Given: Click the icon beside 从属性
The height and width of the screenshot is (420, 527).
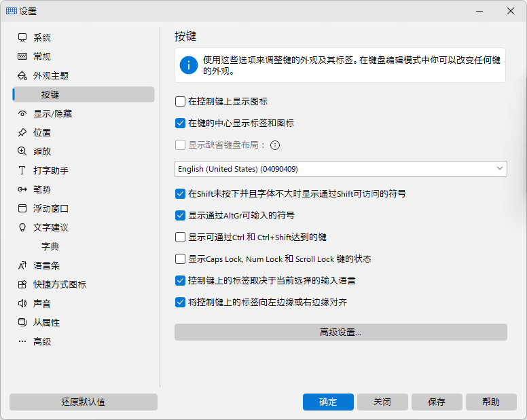Looking at the screenshot, I should (x=22, y=323).
